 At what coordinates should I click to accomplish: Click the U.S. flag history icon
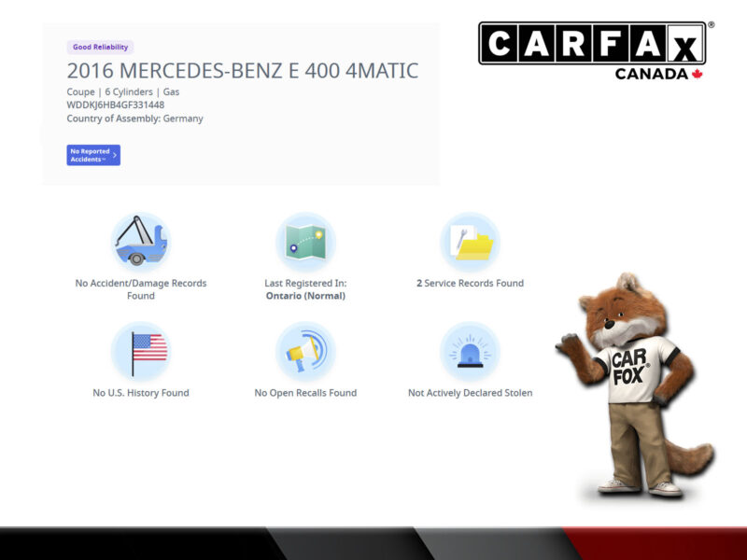click(141, 352)
